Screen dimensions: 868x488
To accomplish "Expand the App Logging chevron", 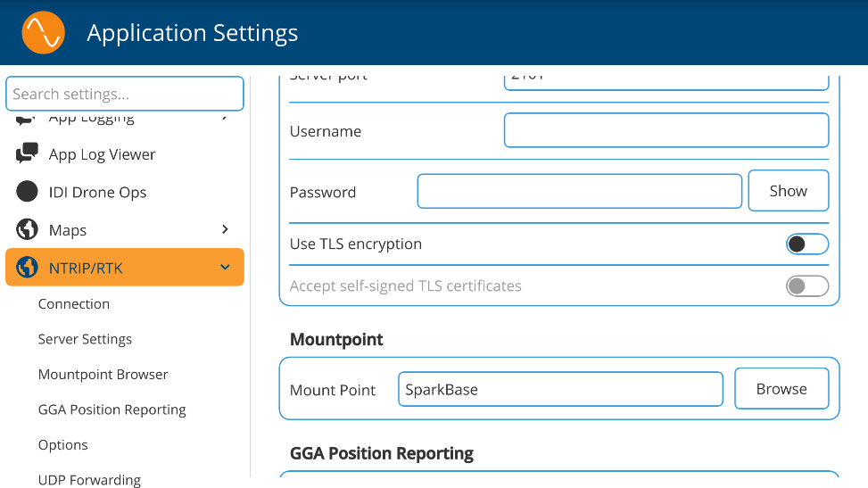I will tap(225, 117).
